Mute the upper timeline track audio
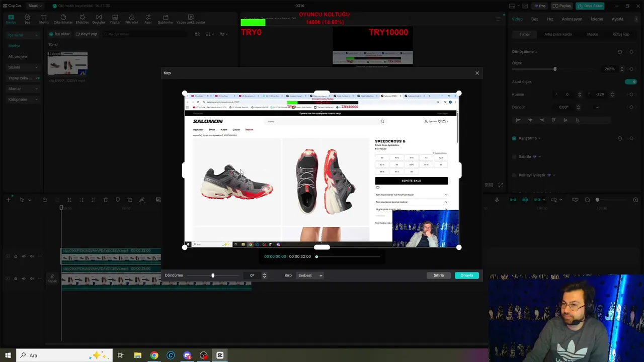644x362 pixels. click(x=32, y=256)
